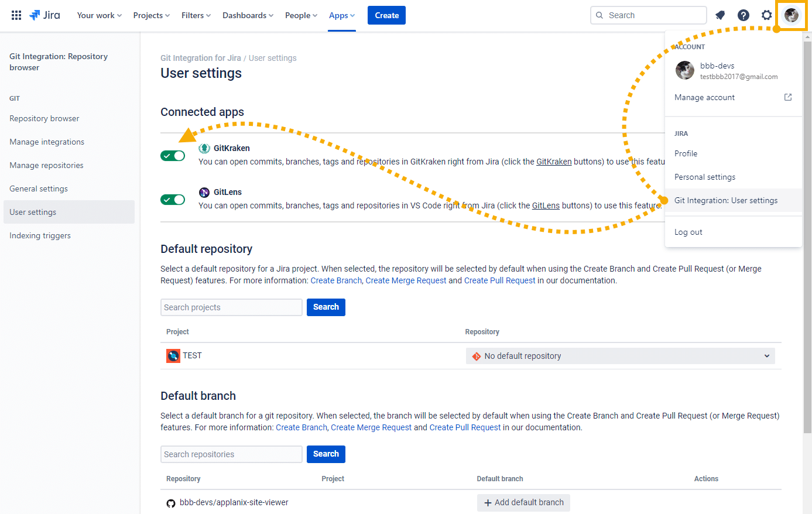Open the No default repository dropdown for TEST
Image resolution: width=812 pixels, height=514 pixels.
coord(621,356)
